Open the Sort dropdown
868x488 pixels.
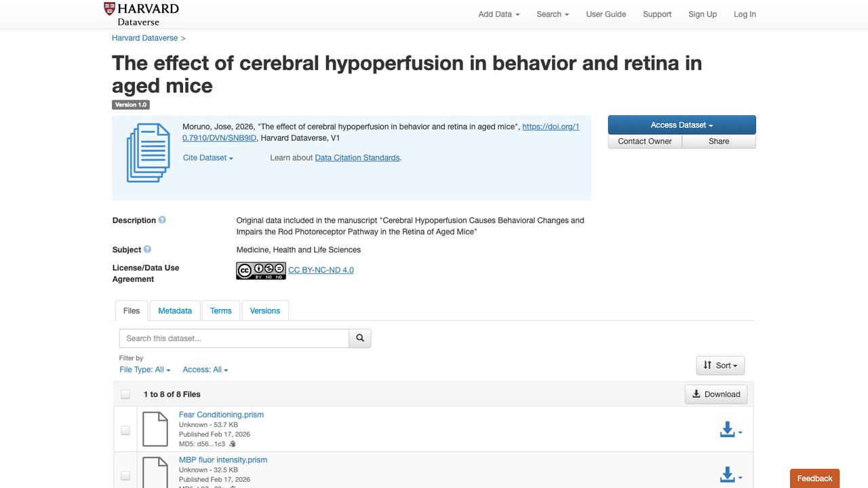(x=721, y=365)
